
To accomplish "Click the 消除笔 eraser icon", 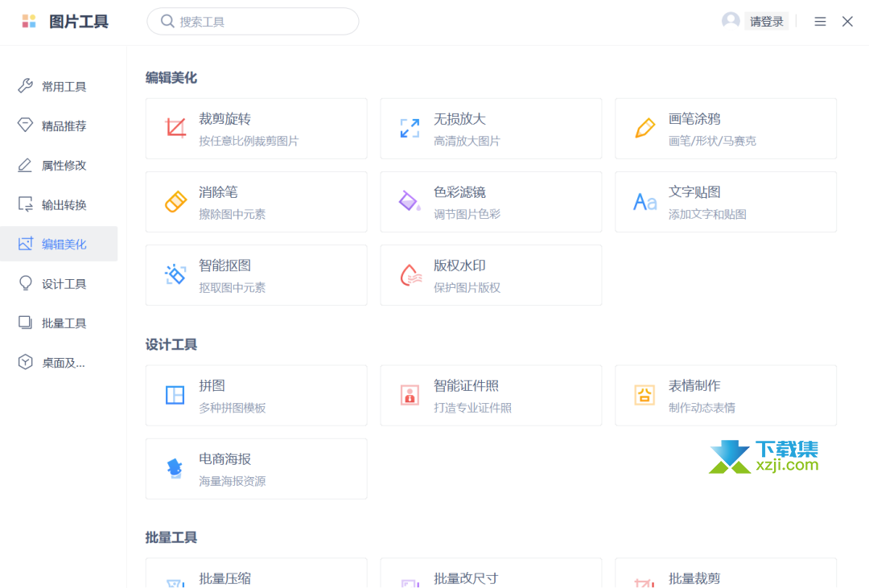I will tap(175, 202).
